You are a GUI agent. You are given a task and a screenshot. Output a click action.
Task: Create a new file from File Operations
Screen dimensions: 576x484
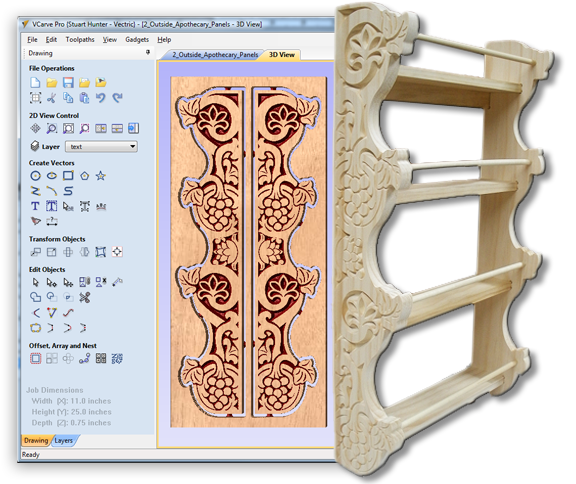35,82
